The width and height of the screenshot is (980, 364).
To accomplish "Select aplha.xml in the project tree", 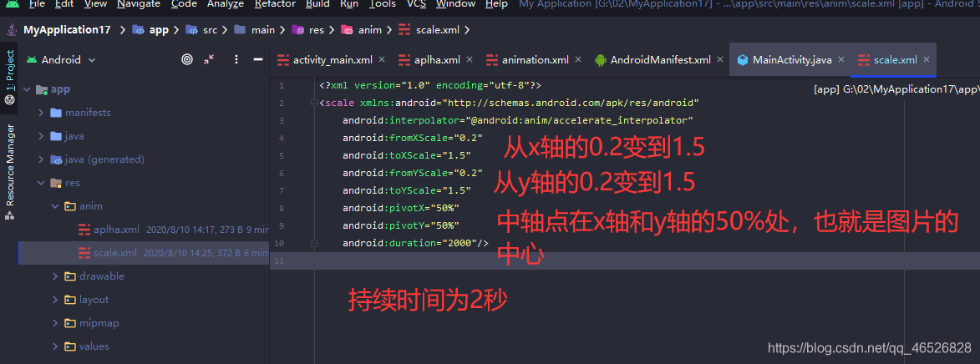I will (144, 229).
